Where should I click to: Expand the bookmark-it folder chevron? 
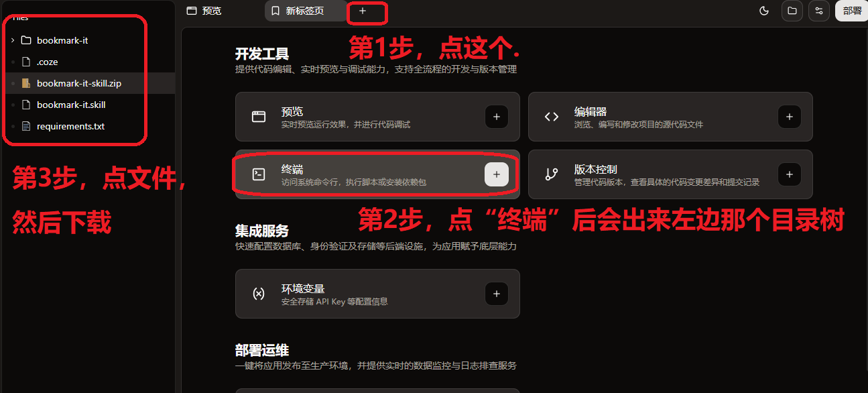click(13, 40)
